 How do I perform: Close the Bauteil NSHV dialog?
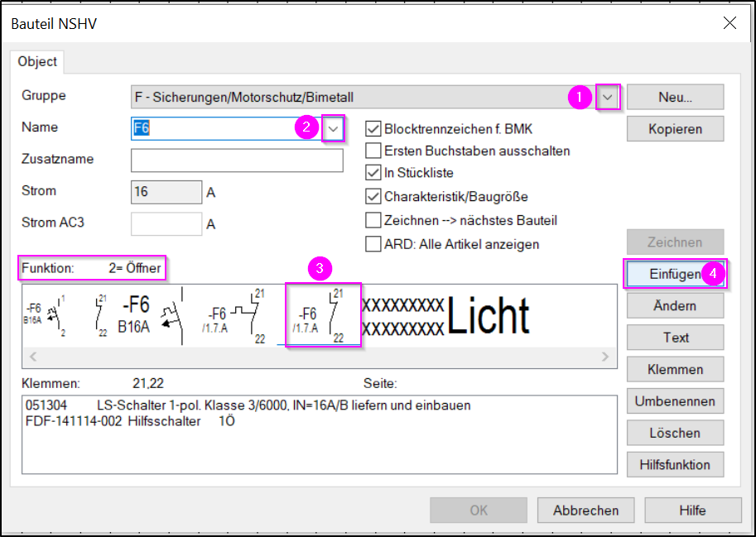point(730,22)
